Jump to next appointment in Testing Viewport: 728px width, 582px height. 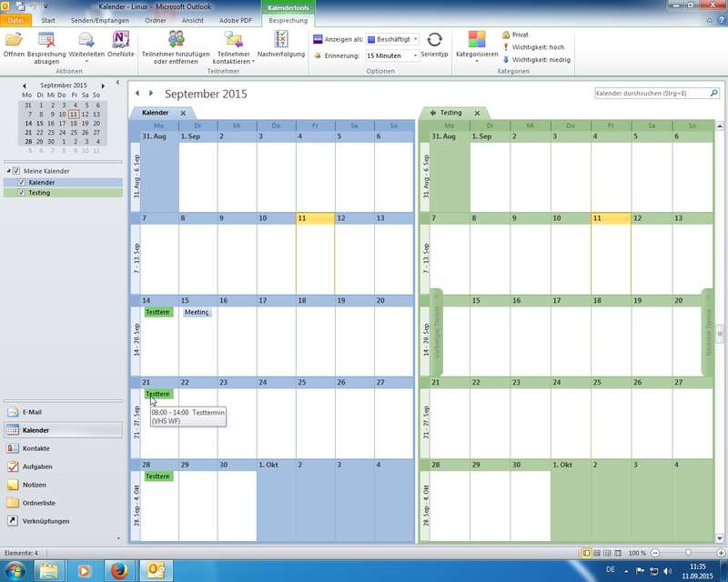(708, 332)
